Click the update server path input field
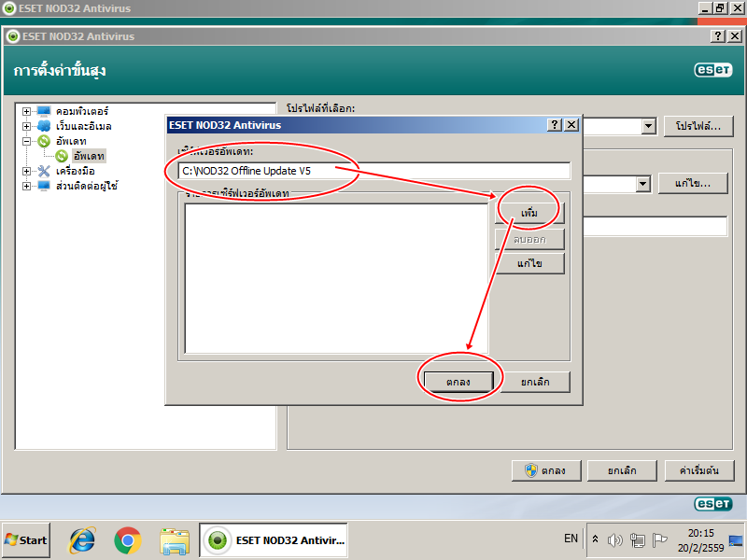Screen dimensions: 747x560 click(x=374, y=171)
